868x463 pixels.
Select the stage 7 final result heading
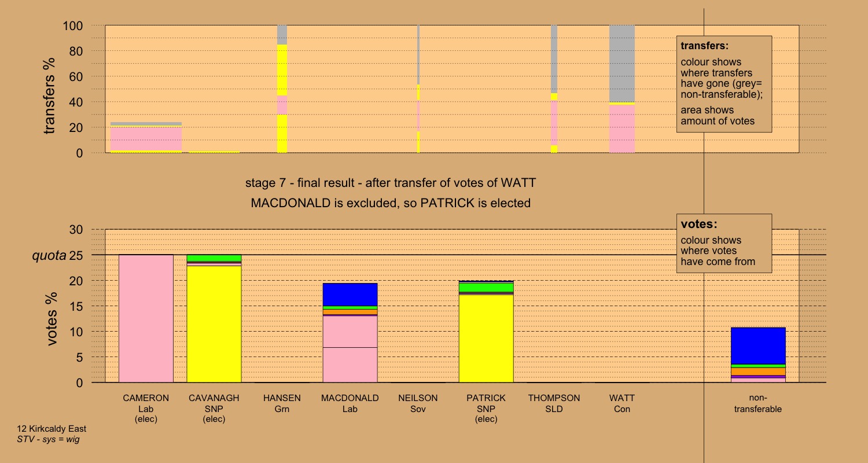pyautogui.click(x=391, y=183)
